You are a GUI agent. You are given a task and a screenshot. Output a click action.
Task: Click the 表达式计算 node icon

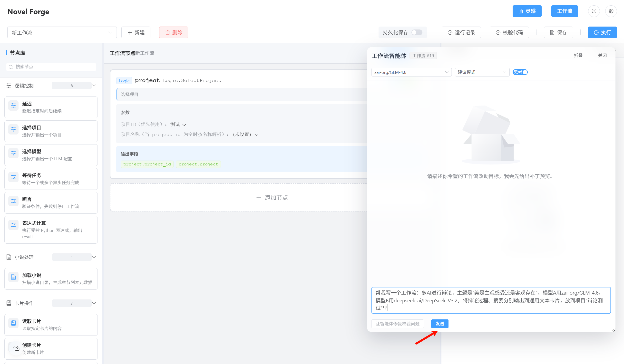(x=13, y=225)
